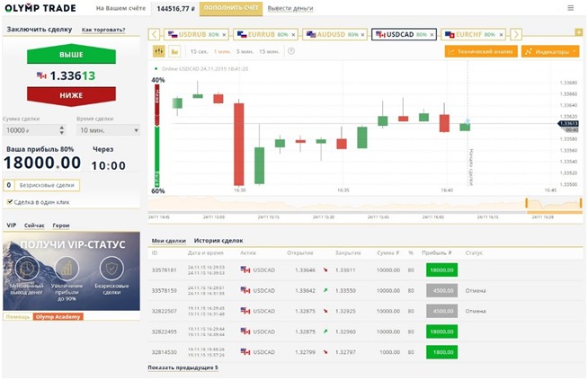Click the chart overview timeline strip
The image size is (588, 380).
(x=365, y=203)
